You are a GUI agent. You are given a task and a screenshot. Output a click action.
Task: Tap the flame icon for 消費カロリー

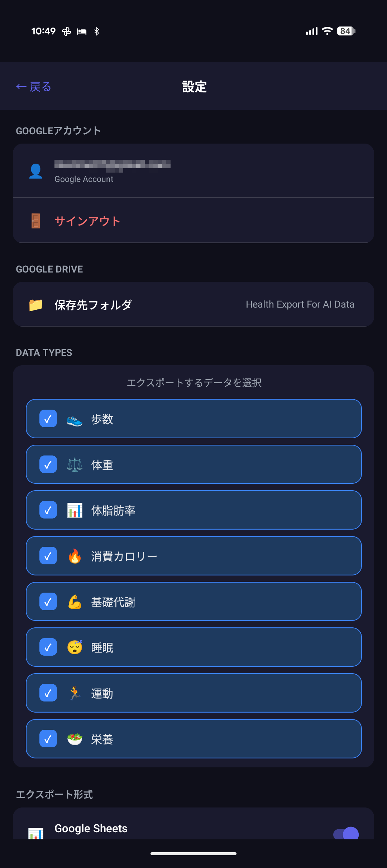coord(75,556)
